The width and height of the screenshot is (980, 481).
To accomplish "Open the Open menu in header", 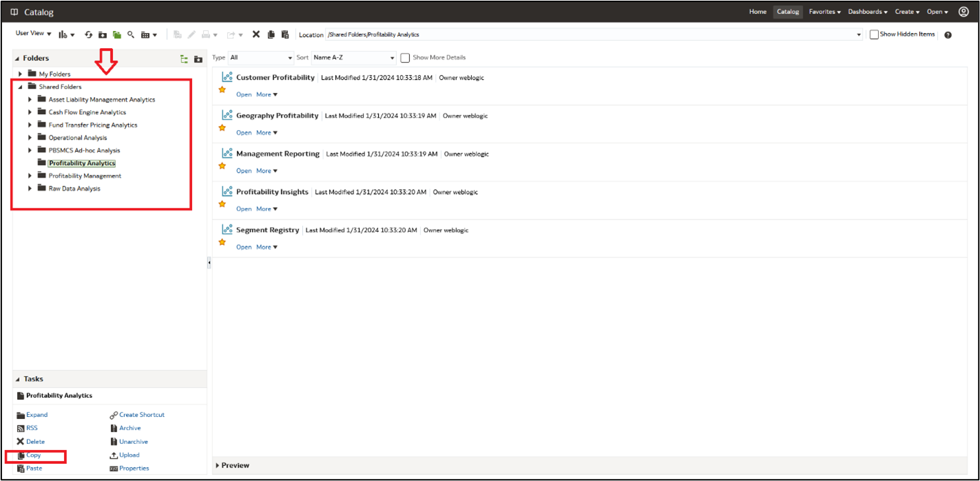I will point(937,12).
